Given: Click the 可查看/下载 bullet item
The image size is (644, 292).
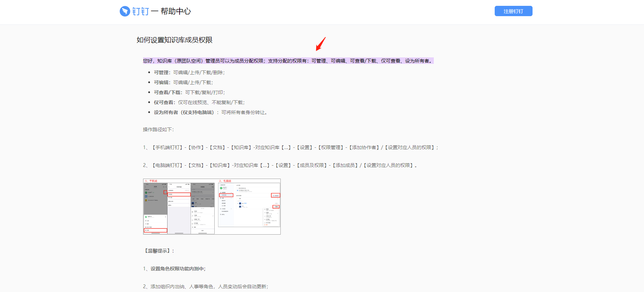Looking at the screenshot, I should click(x=189, y=92).
